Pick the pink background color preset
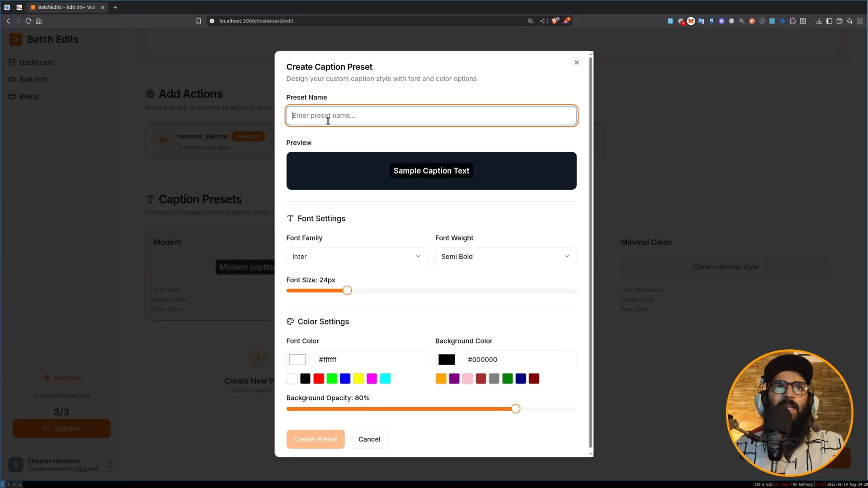The width and height of the screenshot is (868, 488). [467, 379]
